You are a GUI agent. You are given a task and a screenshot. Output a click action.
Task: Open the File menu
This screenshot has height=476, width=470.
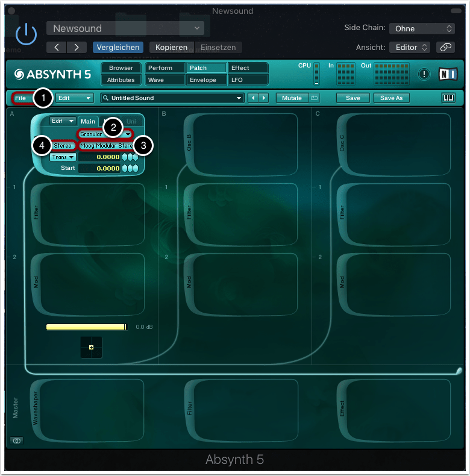pos(23,98)
